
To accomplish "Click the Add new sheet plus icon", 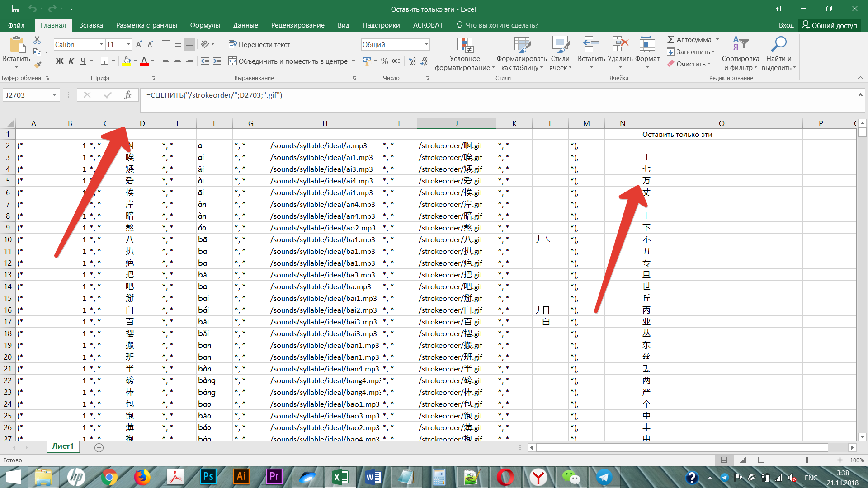I will pos(99,447).
